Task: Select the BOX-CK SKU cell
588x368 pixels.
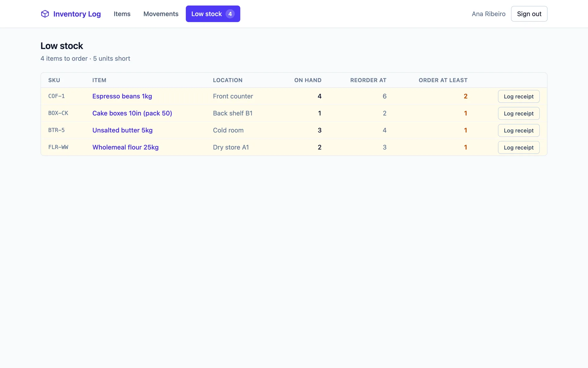Action: (58, 113)
